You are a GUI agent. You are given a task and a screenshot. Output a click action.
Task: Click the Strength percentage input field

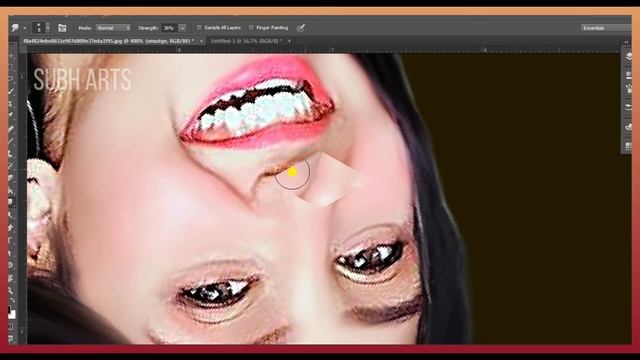(x=169, y=28)
